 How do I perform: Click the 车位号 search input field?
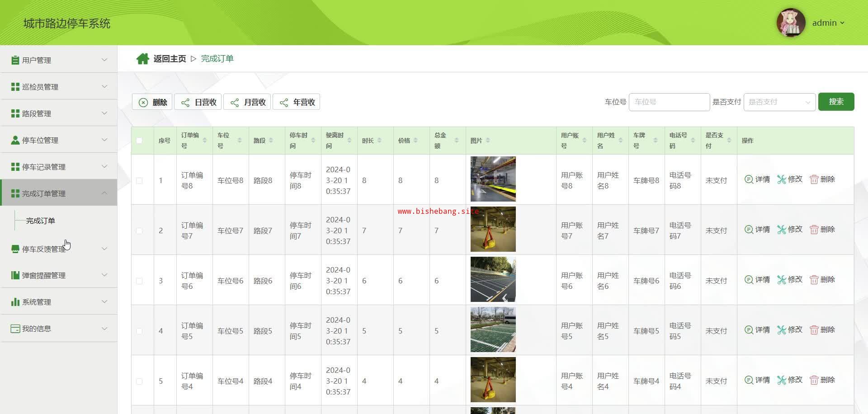(669, 102)
